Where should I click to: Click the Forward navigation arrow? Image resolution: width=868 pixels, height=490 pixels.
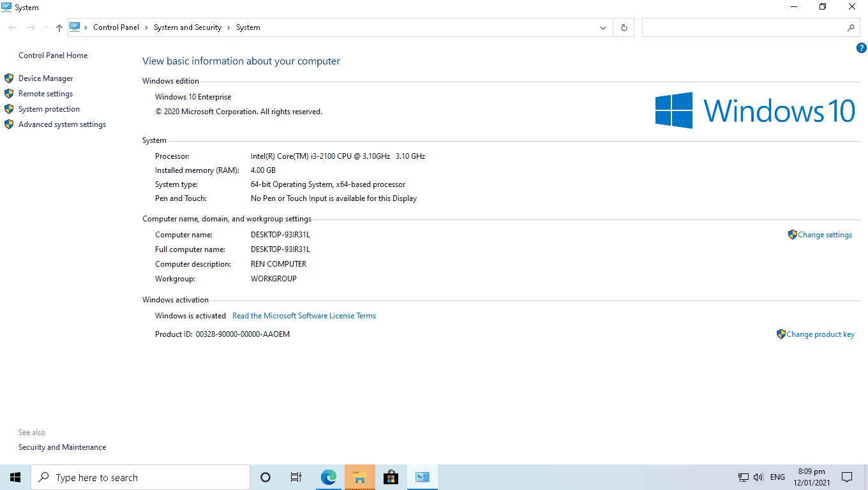click(31, 27)
